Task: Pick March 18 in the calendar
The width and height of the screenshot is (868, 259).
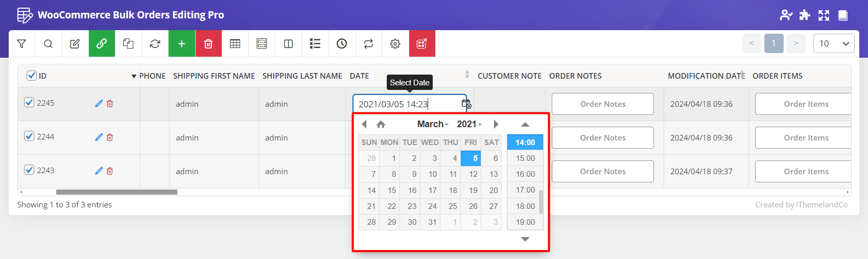Action: coord(453,191)
